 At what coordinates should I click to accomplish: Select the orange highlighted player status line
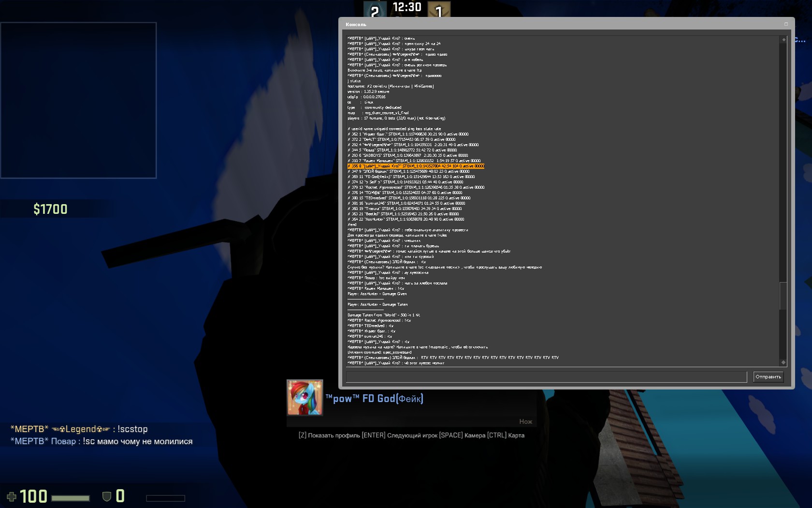pos(416,166)
